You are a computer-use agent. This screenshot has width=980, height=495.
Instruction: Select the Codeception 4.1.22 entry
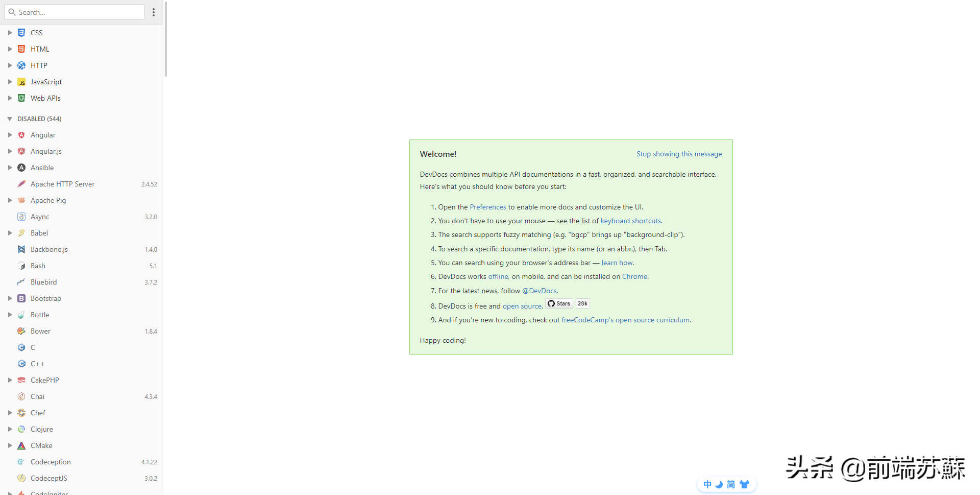point(82,462)
